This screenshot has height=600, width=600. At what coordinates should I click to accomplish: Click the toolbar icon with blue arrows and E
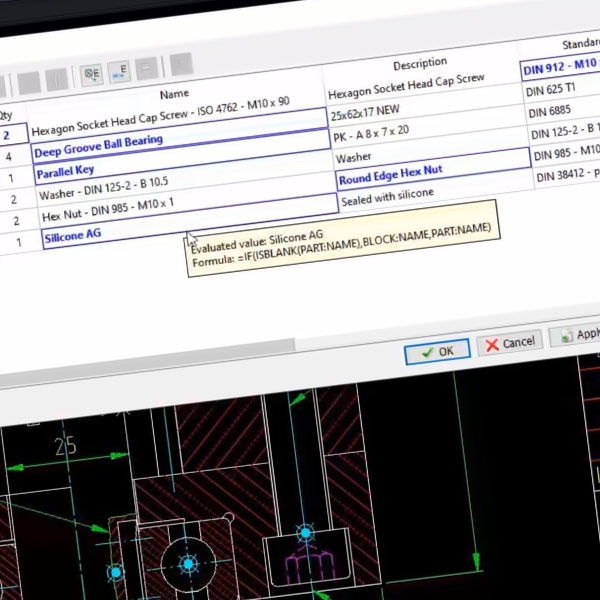click(x=119, y=70)
